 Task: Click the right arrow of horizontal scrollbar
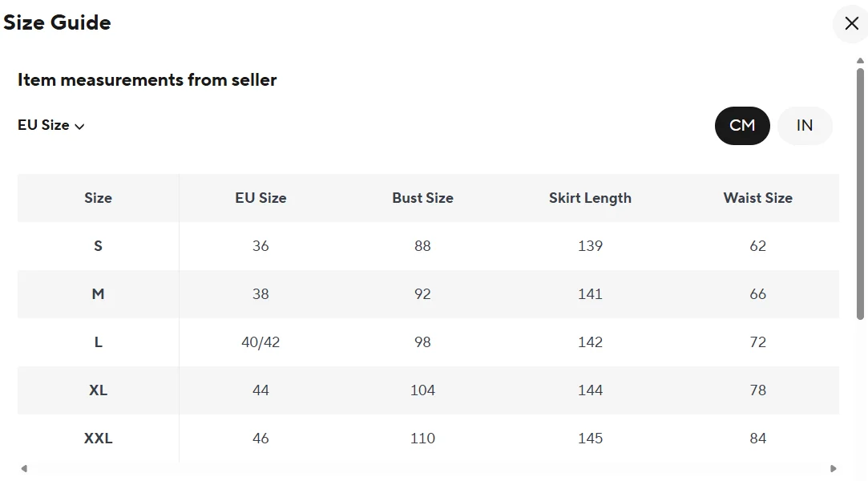[x=834, y=468]
